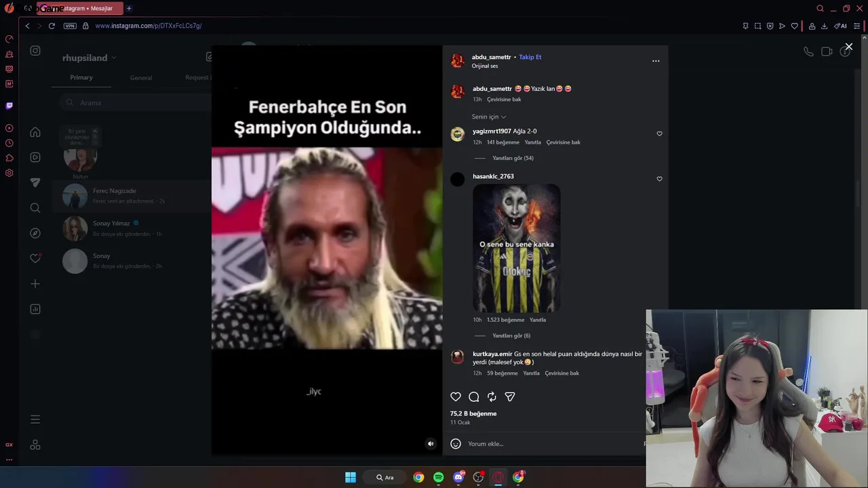The image size is (868, 488).
Task: View likes on 75,2 B beğenme
Action: pyautogui.click(x=473, y=413)
